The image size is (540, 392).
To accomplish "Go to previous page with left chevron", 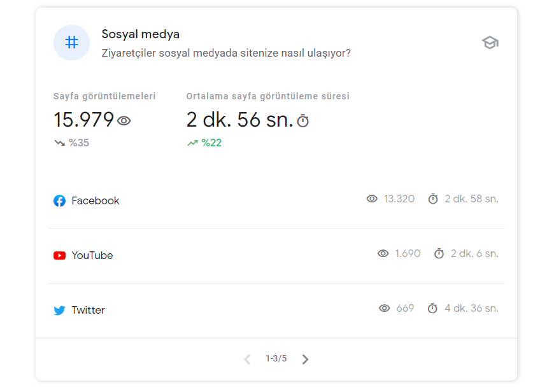I will click(x=247, y=359).
